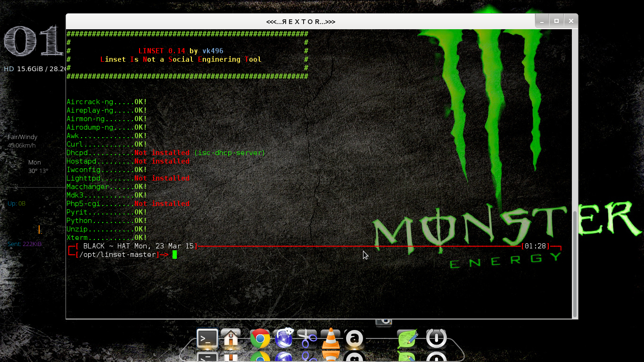
Task: Click the power button in the dock
Action: [436, 338]
